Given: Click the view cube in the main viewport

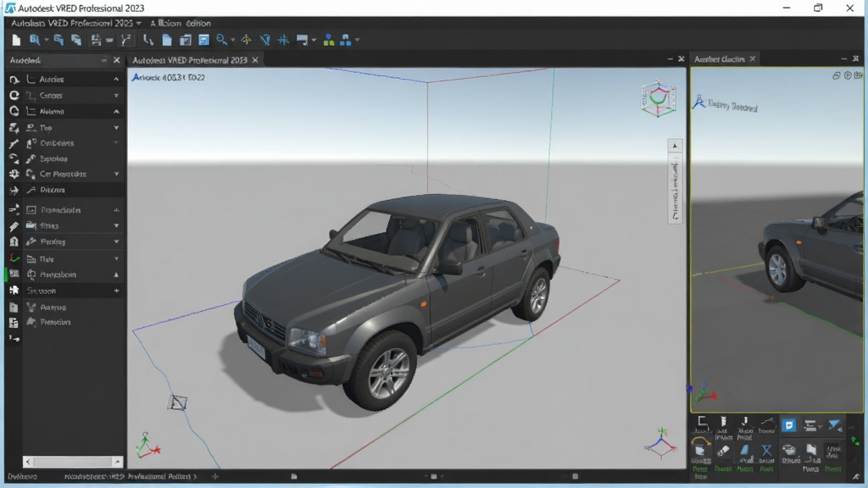Looking at the screenshot, I should 659,98.
